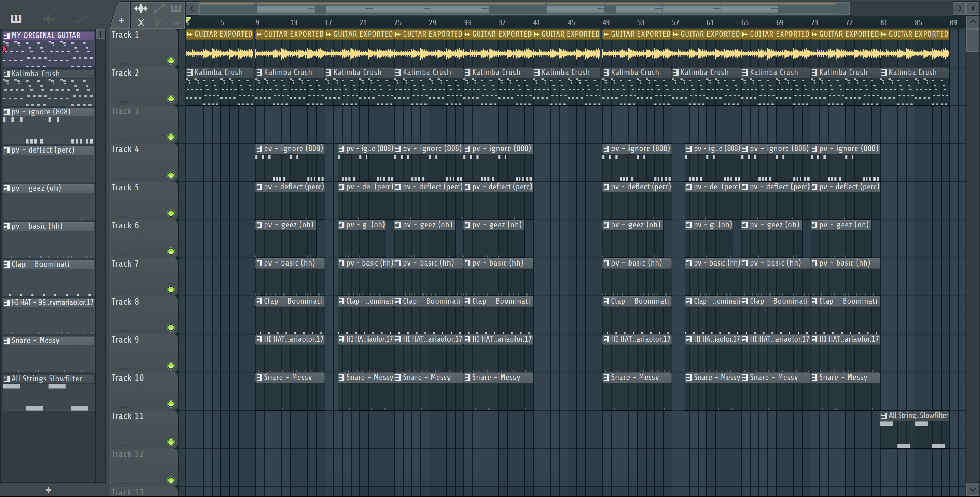This screenshot has height=497, width=980.
Task: Focus automation clips using the playlist node-line icon
Action: [x=159, y=8]
